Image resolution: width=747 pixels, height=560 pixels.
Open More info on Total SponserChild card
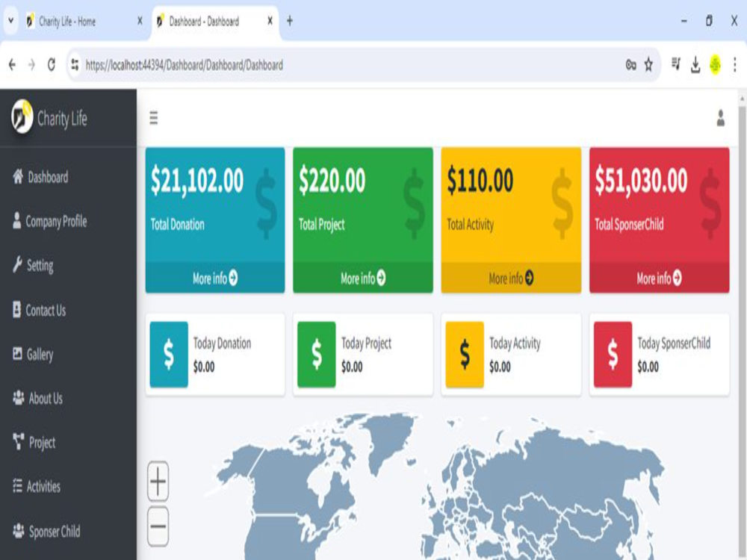[660, 278]
